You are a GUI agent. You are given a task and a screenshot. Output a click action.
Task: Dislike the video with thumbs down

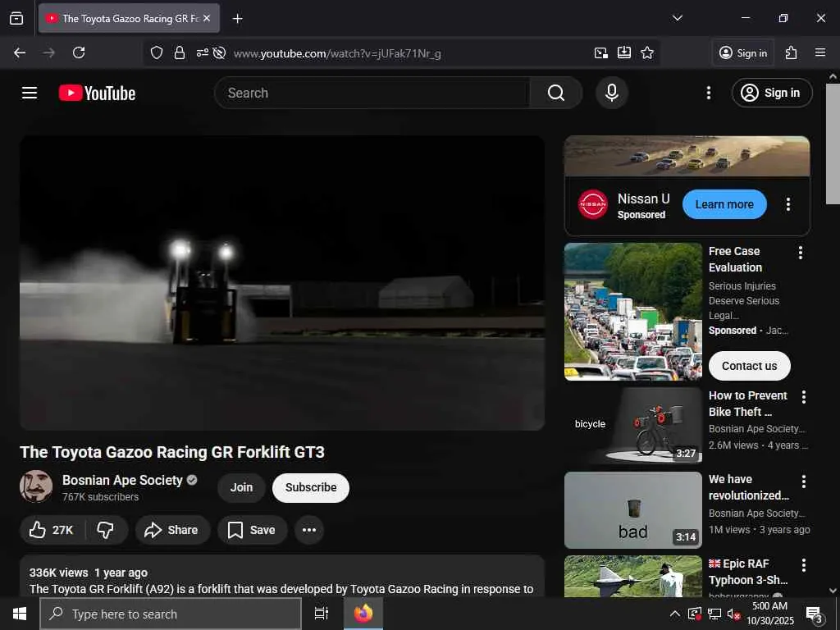(106, 530)
